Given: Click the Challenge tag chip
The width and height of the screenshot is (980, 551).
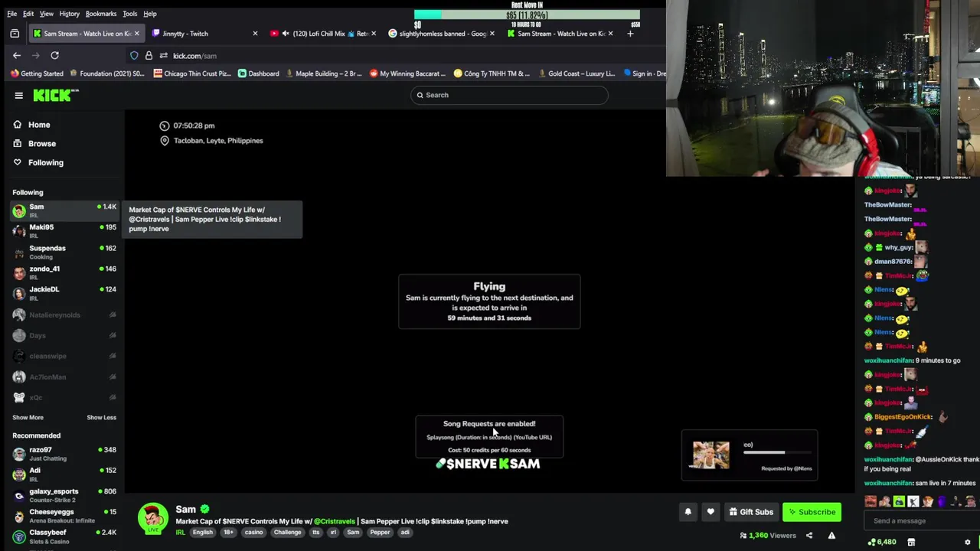Looking at the screenshot, I should coord(288,533).
